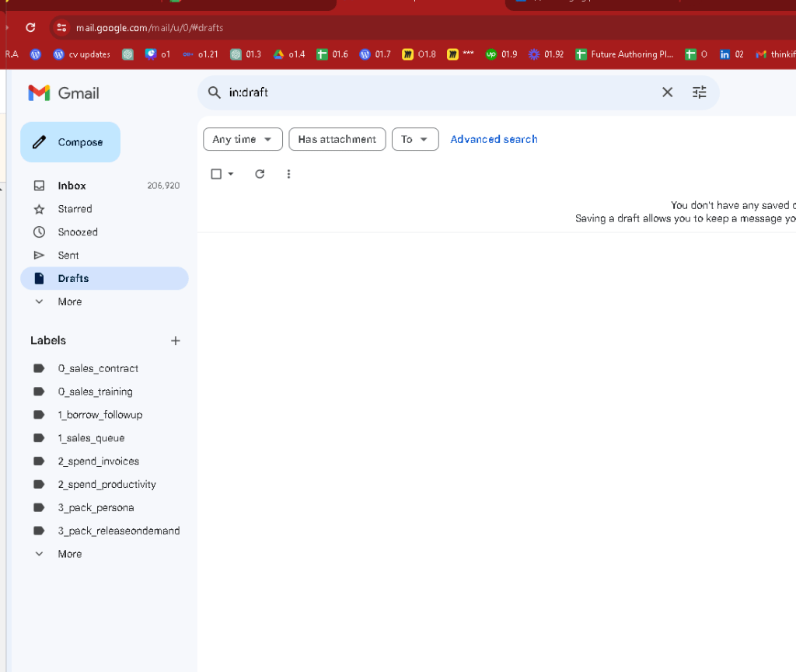The image size is (796, 672).
Task: Open the o1.21 bookmark
Action: tap(201, 54)
